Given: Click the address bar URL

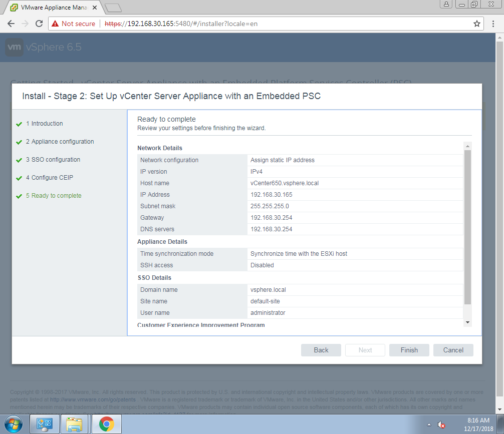Looking at the screenshot, I should point(181,24).
